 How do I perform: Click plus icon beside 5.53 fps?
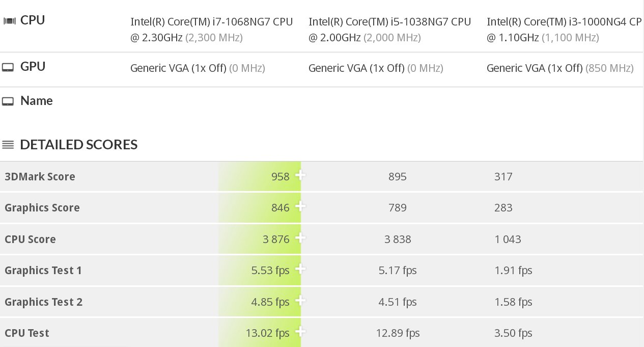[x=300, y=269]
